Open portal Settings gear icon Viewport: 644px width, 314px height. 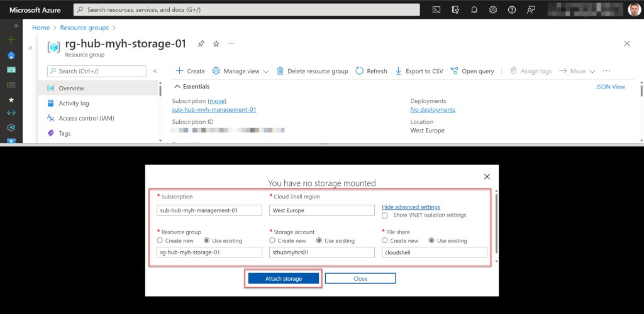(x=493, y=9)
